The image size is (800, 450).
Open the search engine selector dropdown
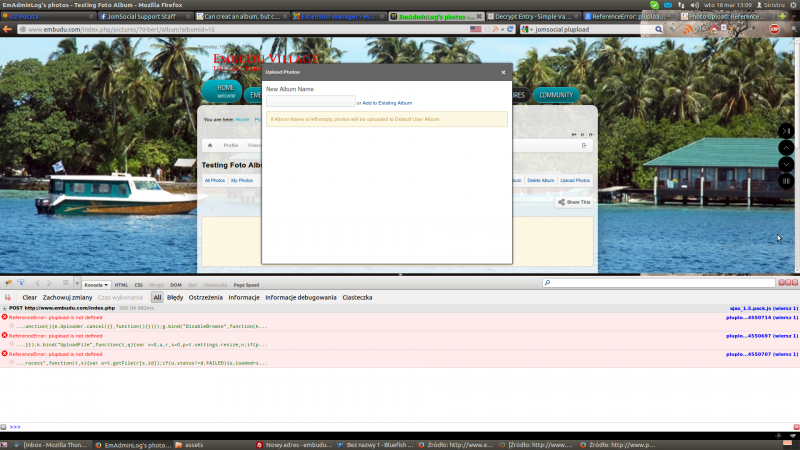click(527, 30)
